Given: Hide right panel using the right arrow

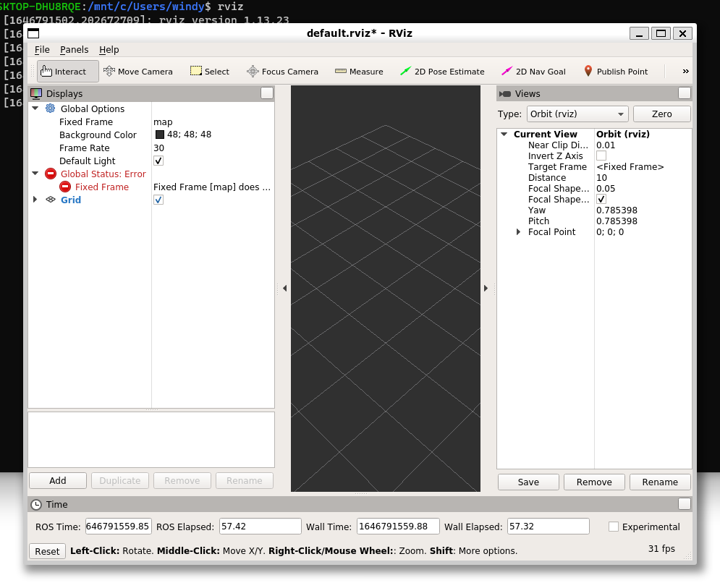Looking at the screenshot, I should (486, 289).
